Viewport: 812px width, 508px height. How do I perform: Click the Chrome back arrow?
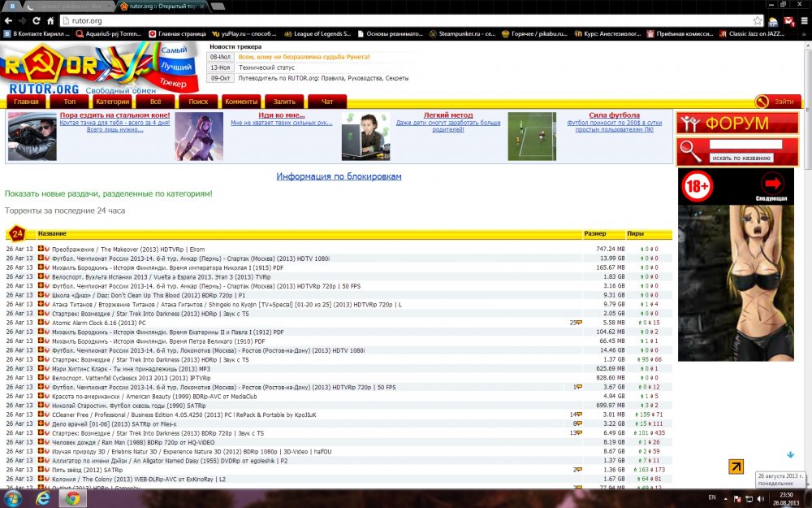tap(8, 21)
